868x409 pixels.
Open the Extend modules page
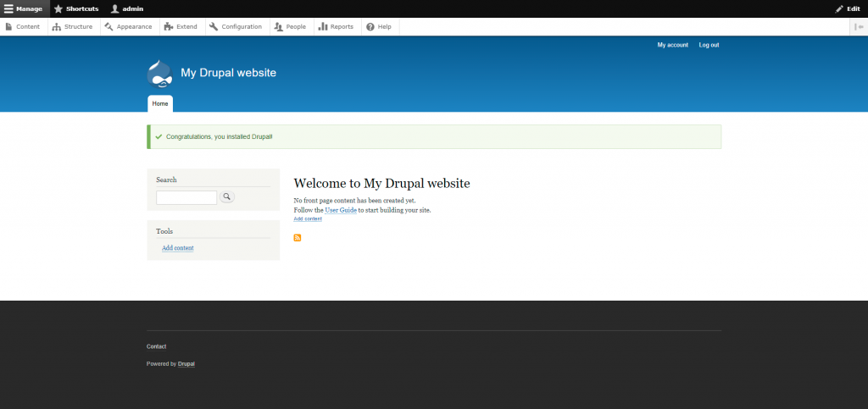click(181, 27)
